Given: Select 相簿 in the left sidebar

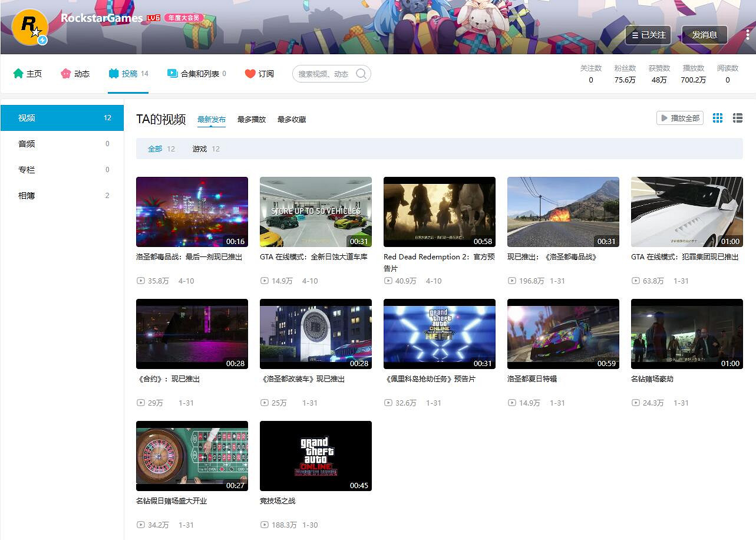Looking at the screenshot, I should (x=27, y=195).
